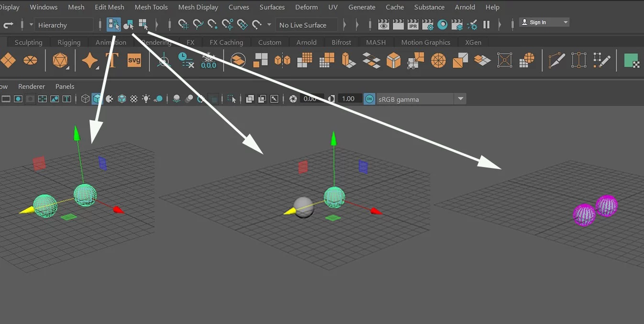Open Hypershade from the status line
The width and height of the screenshot is (644, 324).
click(x=443, y=24)
